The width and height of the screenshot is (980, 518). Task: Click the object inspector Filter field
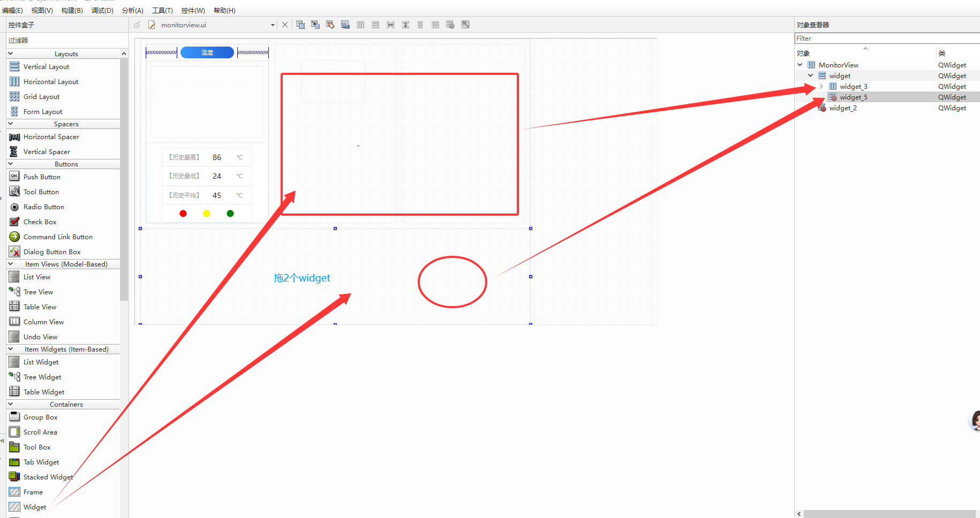click(887, 39)
